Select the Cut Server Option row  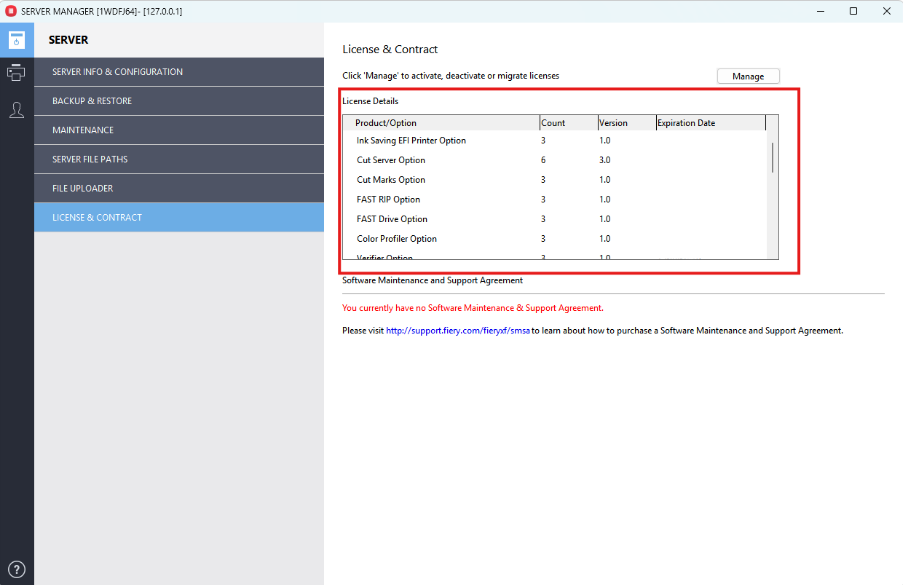point(555,160)
